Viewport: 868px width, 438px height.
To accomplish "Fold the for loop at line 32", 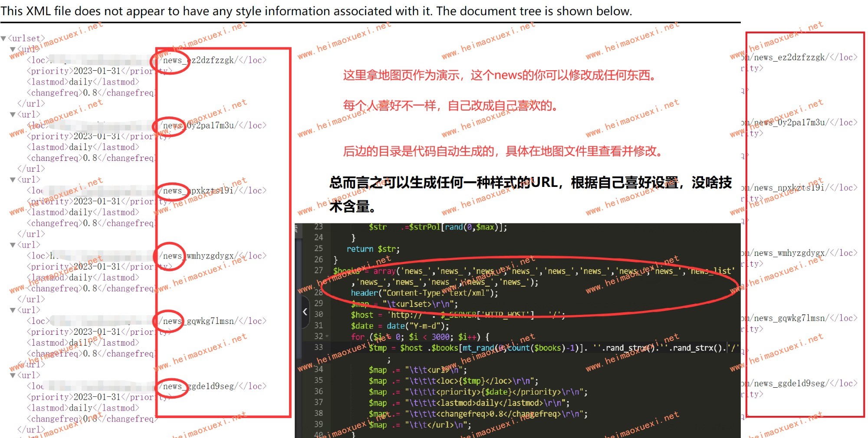I will tap(327, 337).
